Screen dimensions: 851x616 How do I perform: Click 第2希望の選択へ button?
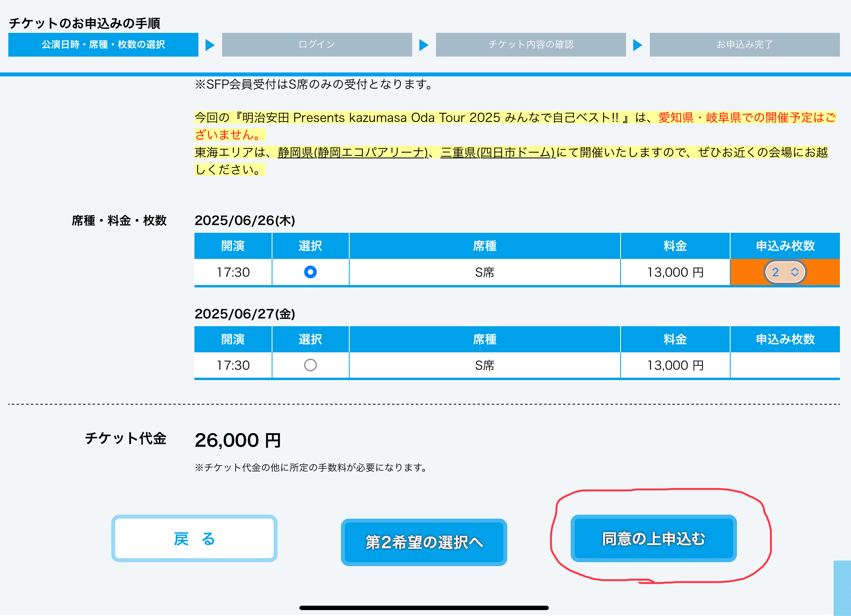pyautogui.click(x=424, y=542)
